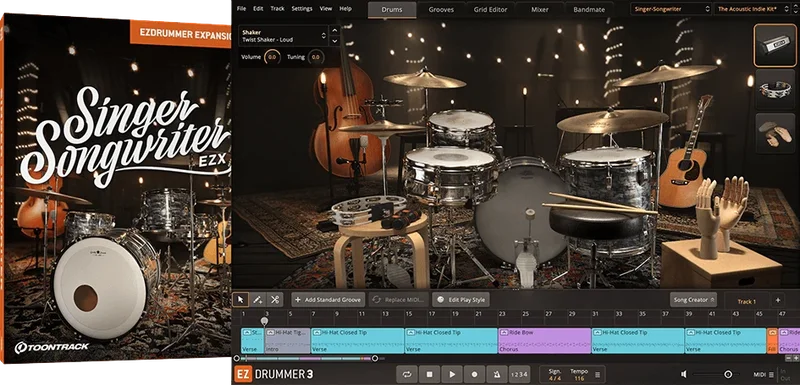Click the speaker volume icon
This screenshot has height=385, width=800.
click(684, 374)
